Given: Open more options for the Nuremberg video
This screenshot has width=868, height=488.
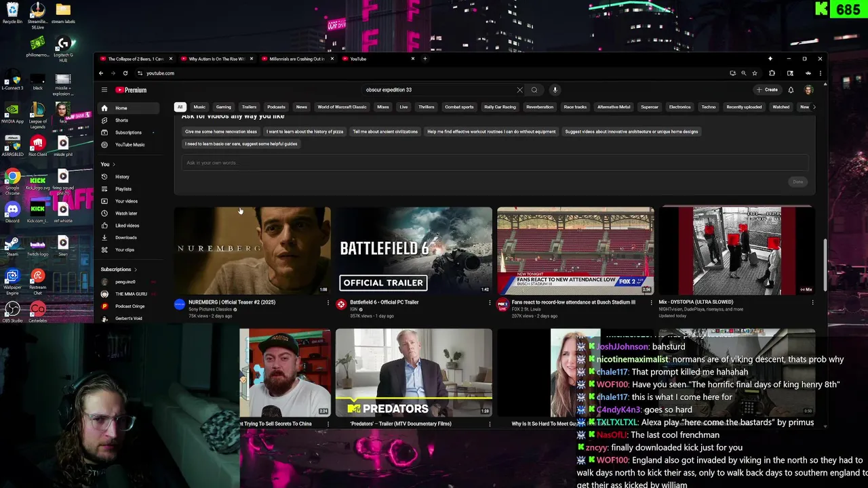Looking at the screenshot, I should point(328,302).
